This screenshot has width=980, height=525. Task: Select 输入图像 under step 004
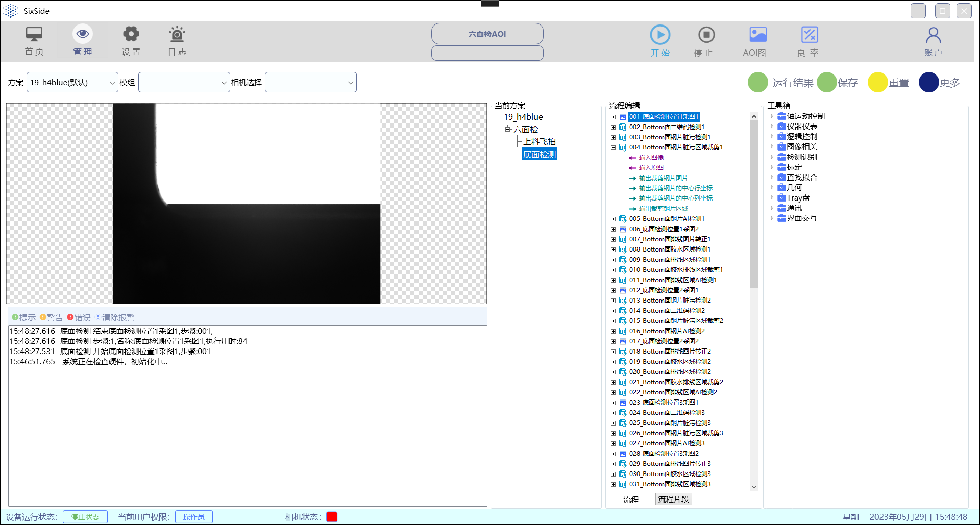pyautogui.click(x=651, y=158)
